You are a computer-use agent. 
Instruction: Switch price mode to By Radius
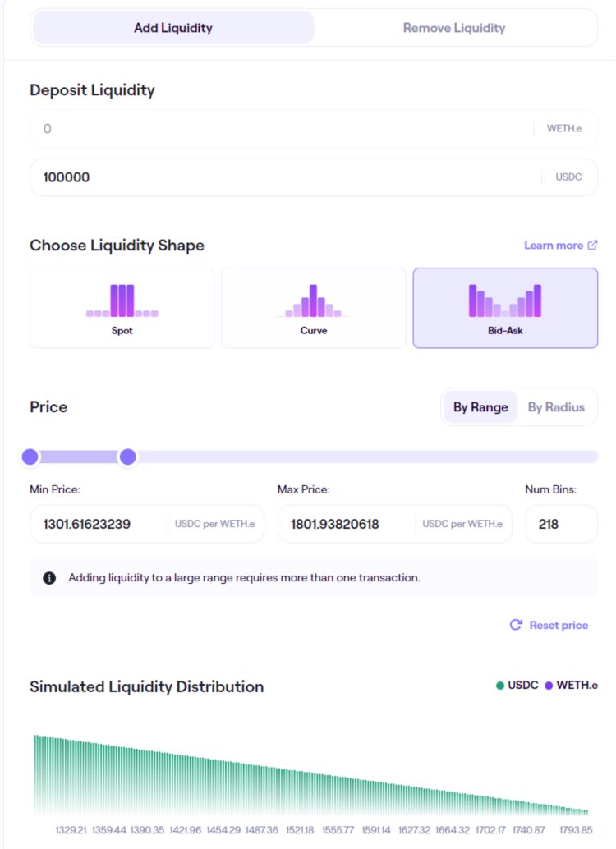[558, 406]
